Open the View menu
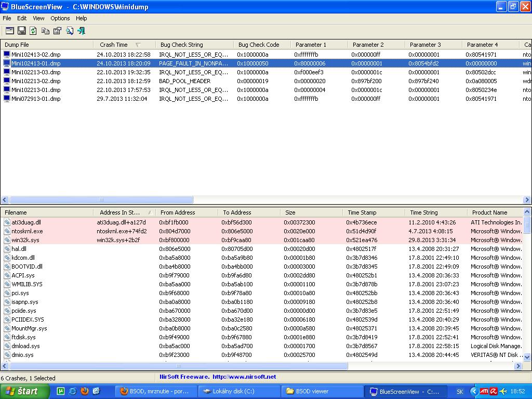Viewport: 532px width, 399px height. point(38,18)
